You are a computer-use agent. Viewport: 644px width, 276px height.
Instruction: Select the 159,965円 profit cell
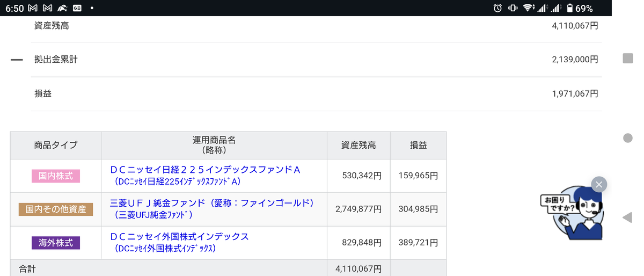click(418, 176)
